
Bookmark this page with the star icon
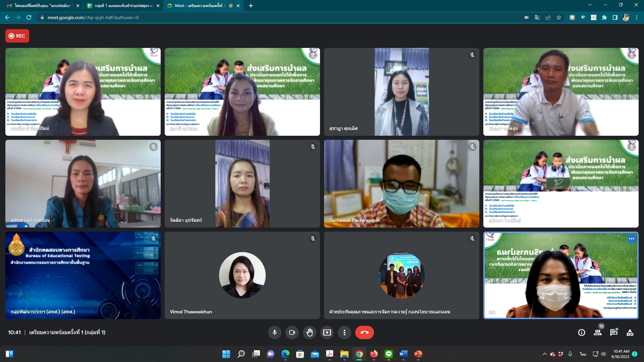click(559, 17)
